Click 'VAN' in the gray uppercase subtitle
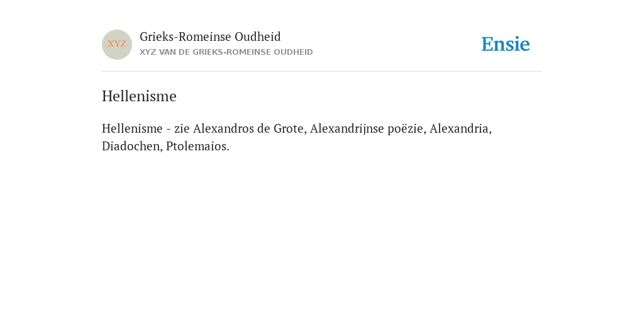The width and height of the screenshot is (644, 322). point(167,52)
